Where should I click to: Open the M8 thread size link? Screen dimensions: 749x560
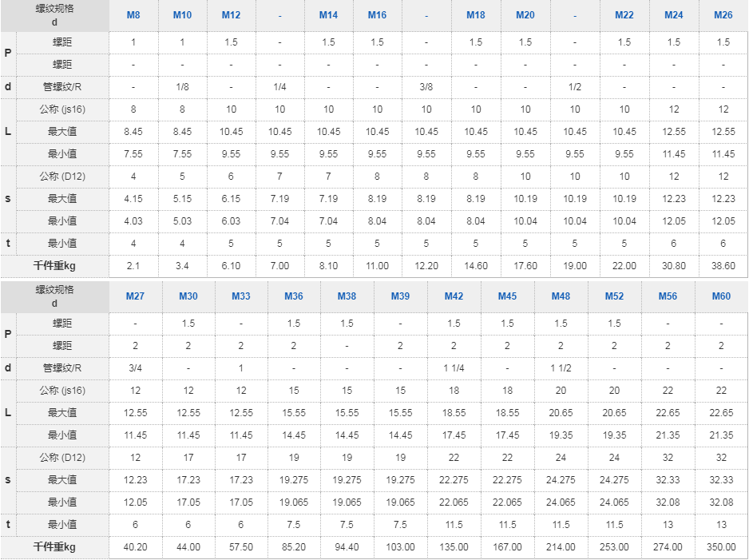tap(133, 15)
